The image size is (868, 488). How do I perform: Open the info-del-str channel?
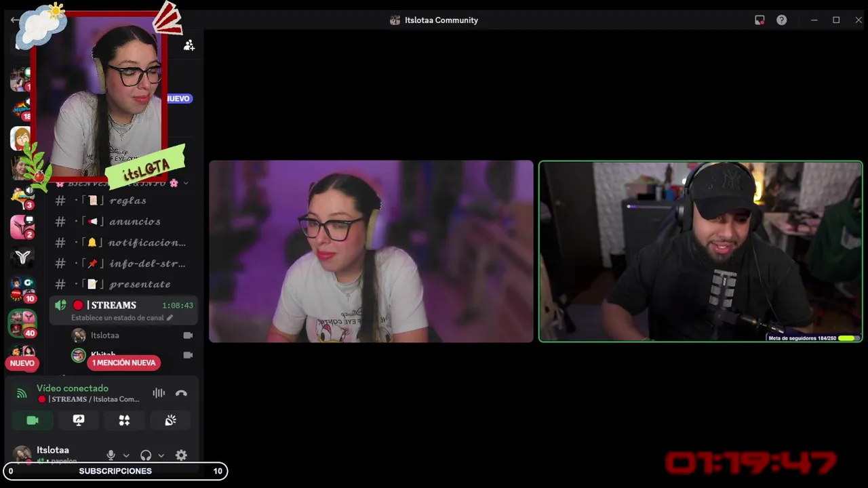point(123,264)
